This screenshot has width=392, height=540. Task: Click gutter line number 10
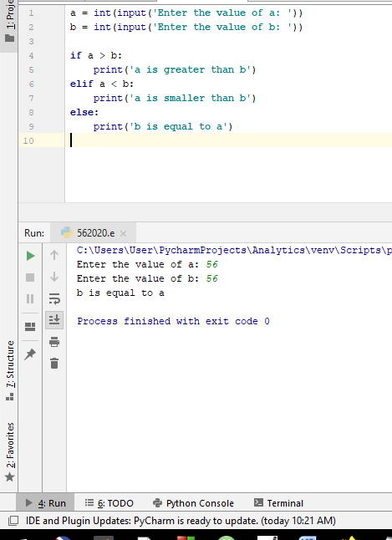point(28,141)
